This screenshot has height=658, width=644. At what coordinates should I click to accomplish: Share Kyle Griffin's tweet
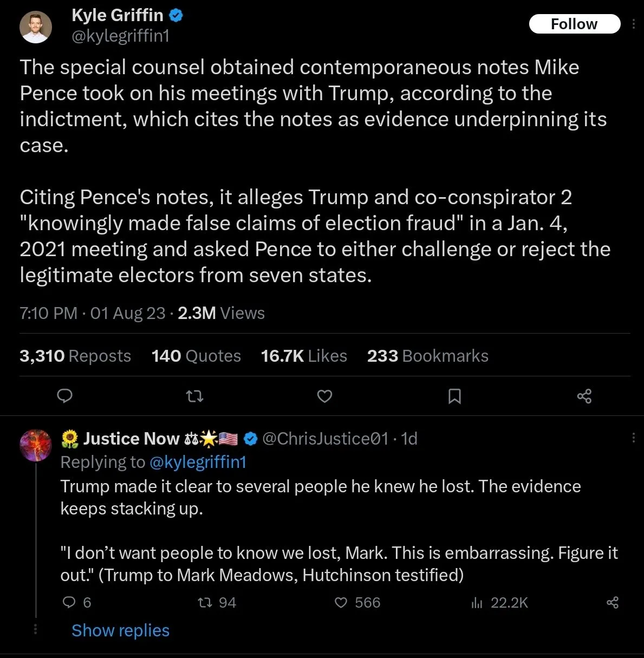pos(584,396)
